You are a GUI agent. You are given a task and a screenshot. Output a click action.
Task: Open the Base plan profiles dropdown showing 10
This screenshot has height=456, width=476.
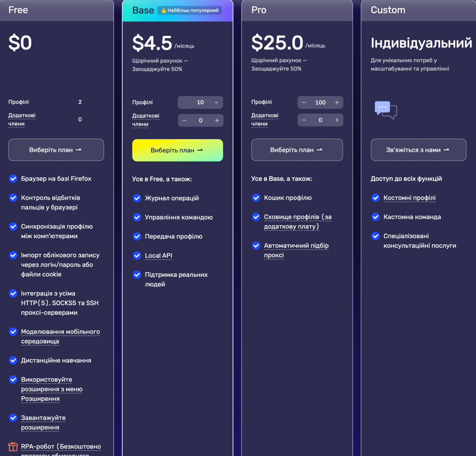tap(200, 102)
